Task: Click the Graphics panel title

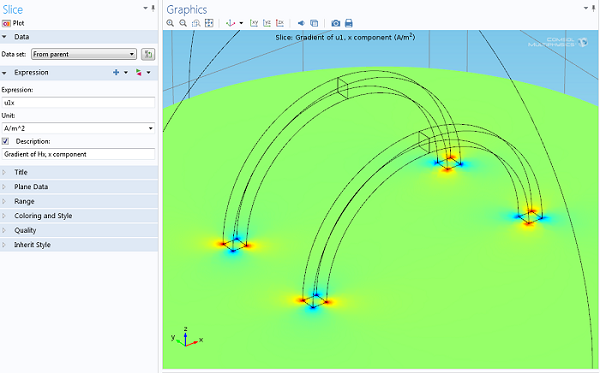Action: pos(187,10)
